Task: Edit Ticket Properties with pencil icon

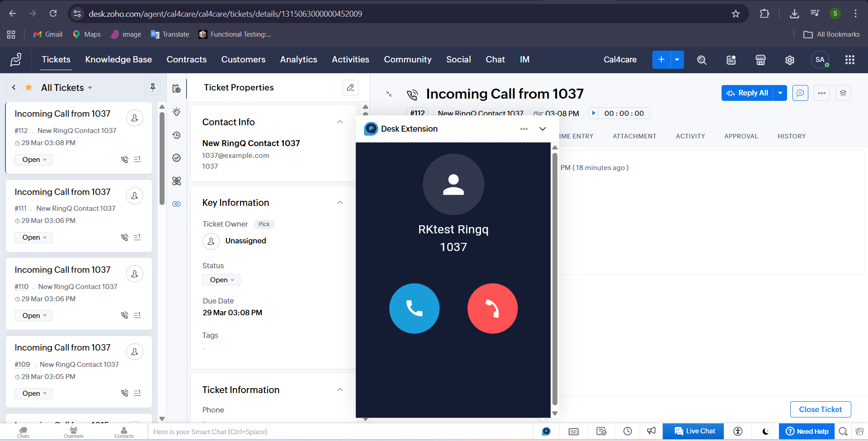Action: point(350,87)
